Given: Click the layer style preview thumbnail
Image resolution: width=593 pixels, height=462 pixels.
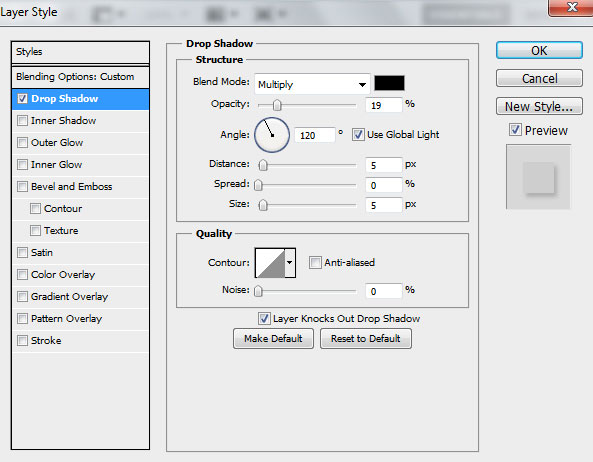Looking at the screenshot, I should click(x=538, y=177).
